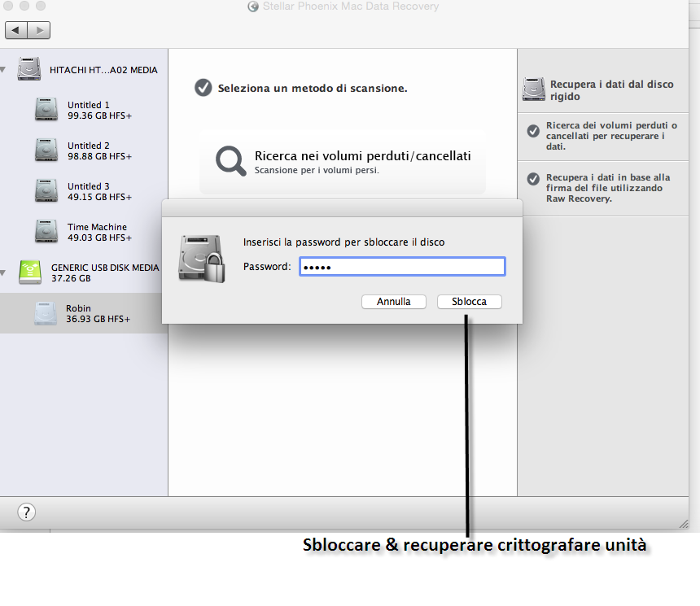Click checkmark beside Ricerca dei volumi perduti
Screen dimensions: 700x606
click(533, 131)
